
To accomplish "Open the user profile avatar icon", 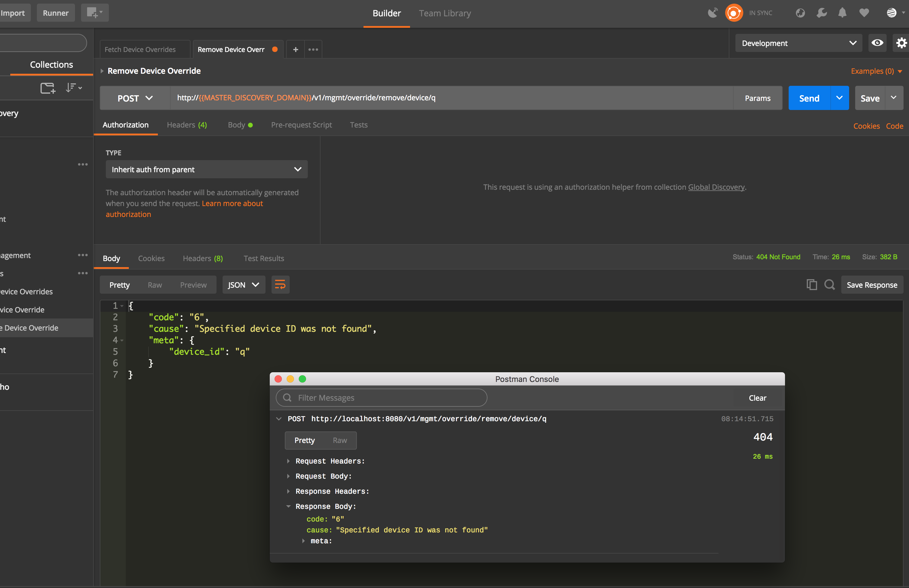I will tap(891, 13).
